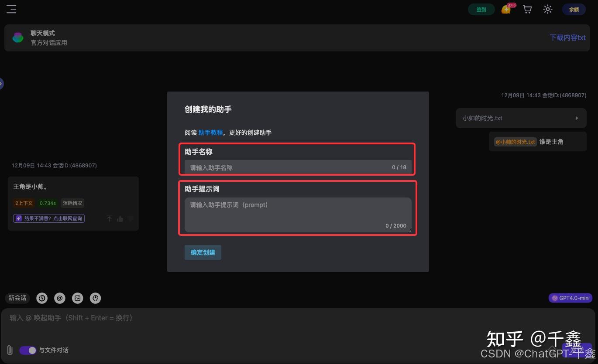Expand the 小帅的时光.txt file entry
The height and width of the screenshot is (364, 598).
click(577, 118)
